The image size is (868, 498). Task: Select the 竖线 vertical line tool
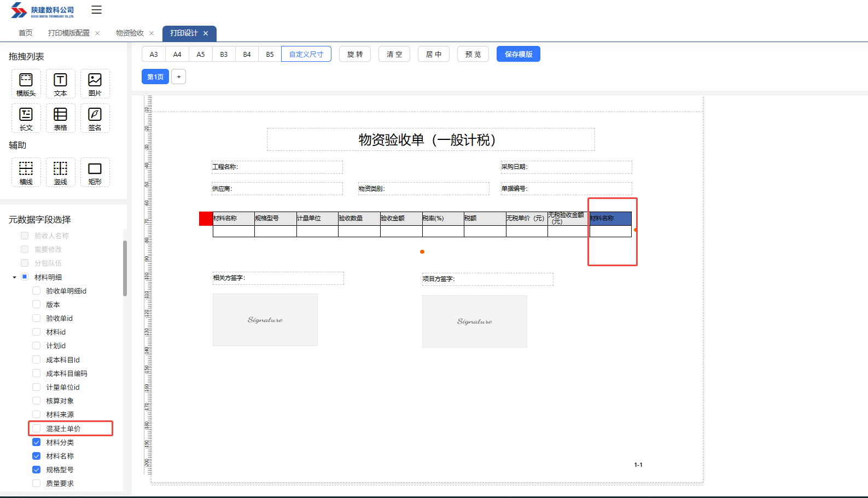click(60, 172)
